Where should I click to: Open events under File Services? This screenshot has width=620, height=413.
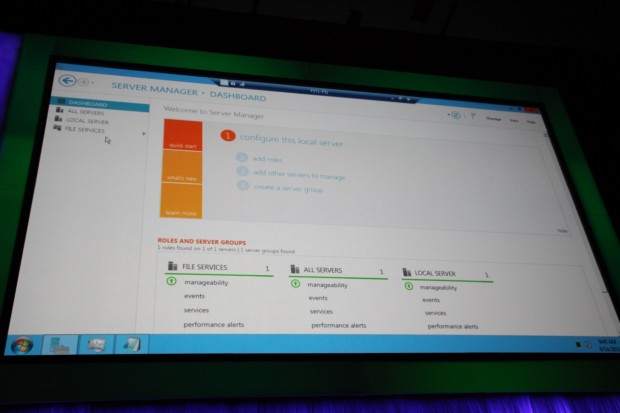194,296
